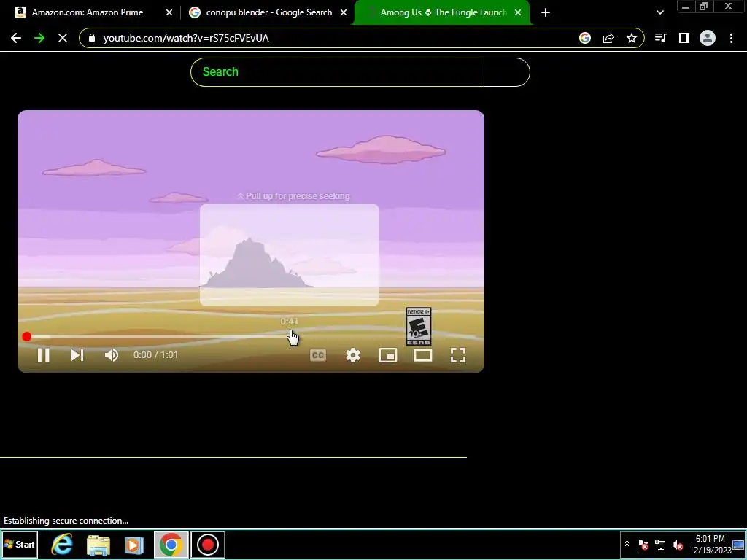Mute the video volume speaker icon
The image size is (747, 560).
(111, 355)
